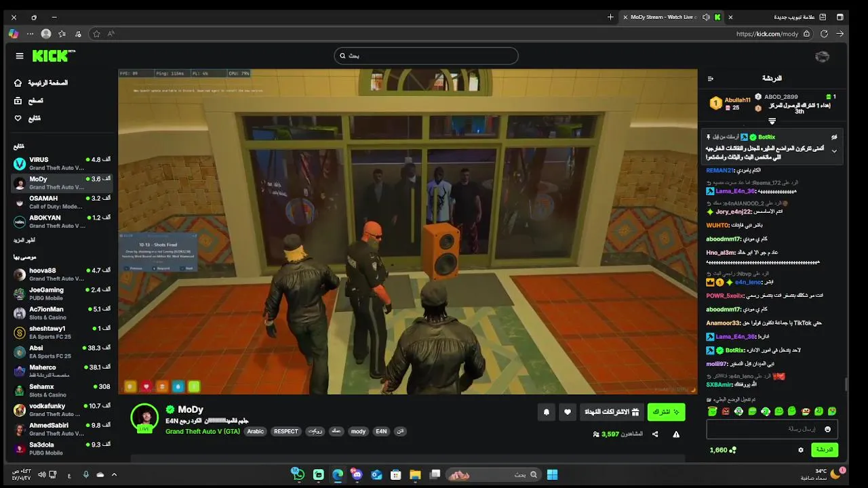The height and width of the screenshot is (488, 868).
Task: Click the green Subscribe button
Action: click(666, 412)
